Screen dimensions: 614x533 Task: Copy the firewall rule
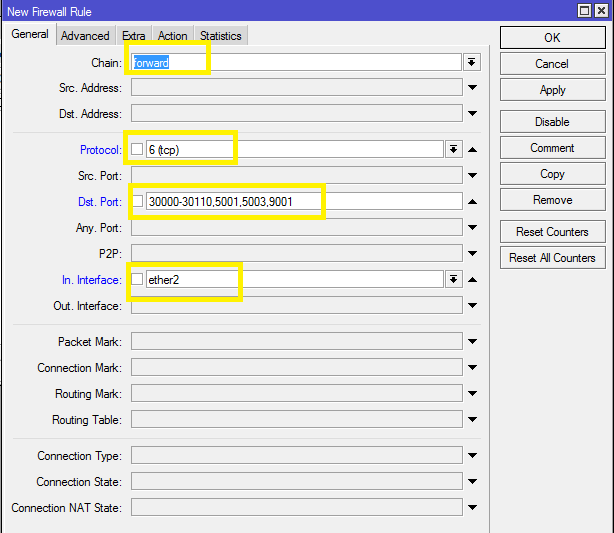click(553, 174)
